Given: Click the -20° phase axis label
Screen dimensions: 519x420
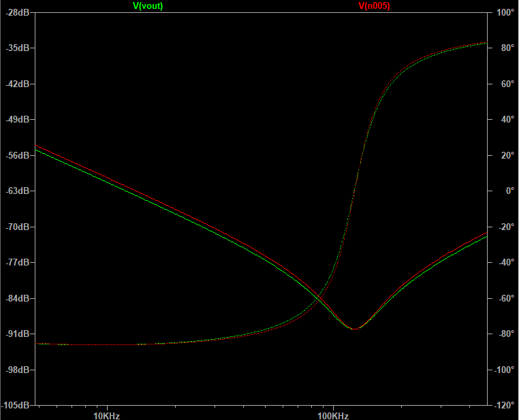Looking at the screenshot, I should click(506, 227).
